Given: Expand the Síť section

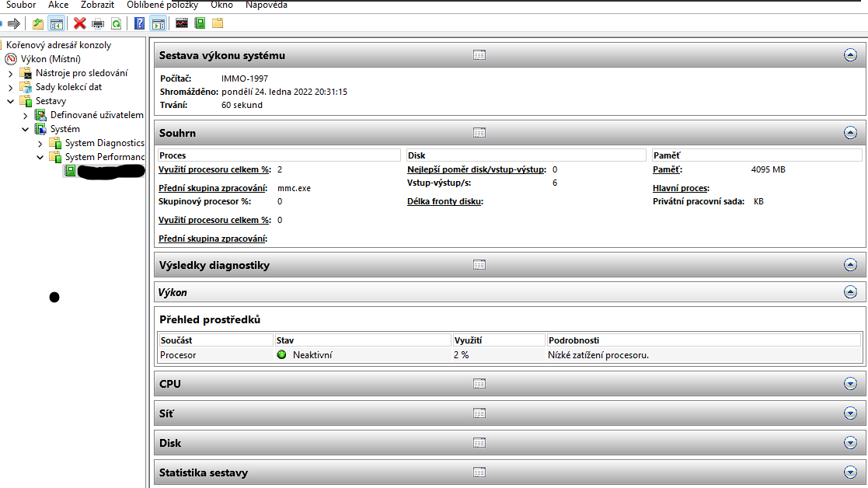Looking at the screenshot, I should [x=849, y=413].
